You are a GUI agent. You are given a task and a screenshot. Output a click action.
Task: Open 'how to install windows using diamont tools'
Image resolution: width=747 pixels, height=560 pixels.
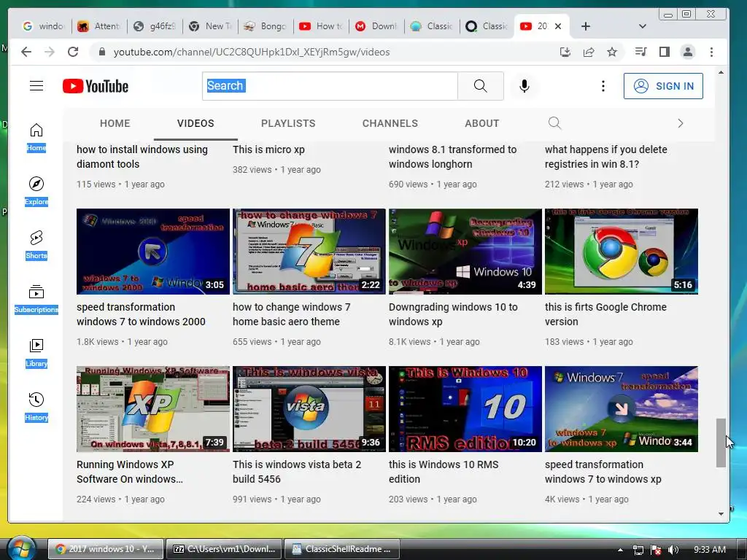tap(142, 157)
